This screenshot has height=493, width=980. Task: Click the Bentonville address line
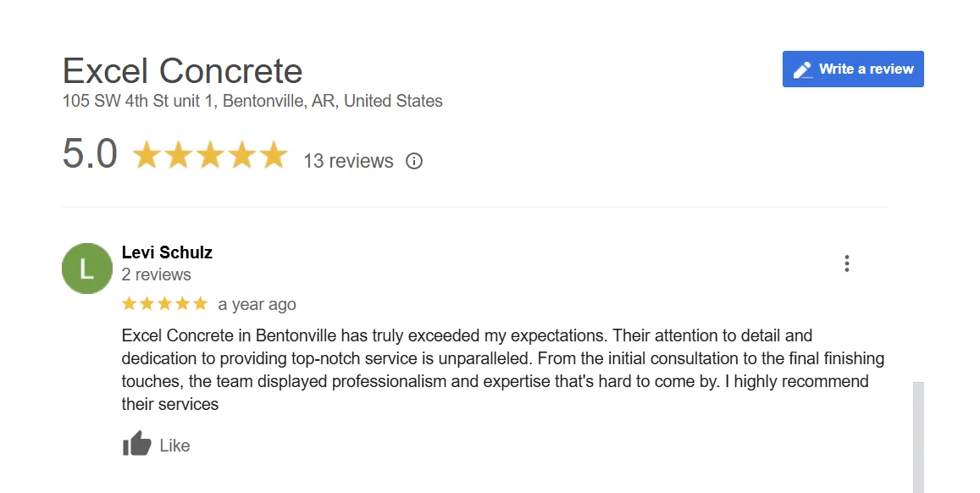252,101
